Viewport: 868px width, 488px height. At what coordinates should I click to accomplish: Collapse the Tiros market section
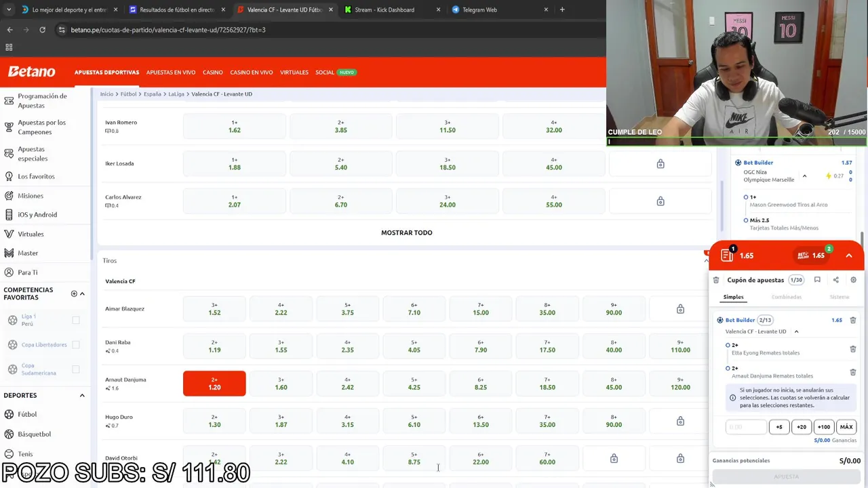coord(705,260)
